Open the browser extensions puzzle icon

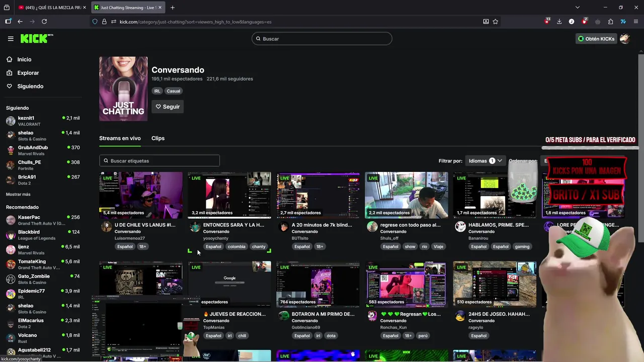610,22
